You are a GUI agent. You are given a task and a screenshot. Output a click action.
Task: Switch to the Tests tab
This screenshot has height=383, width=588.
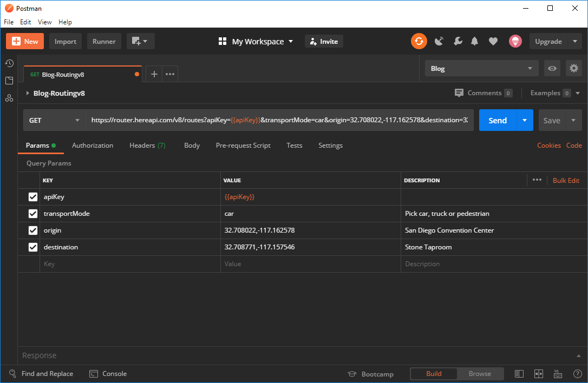click(295, 146)
